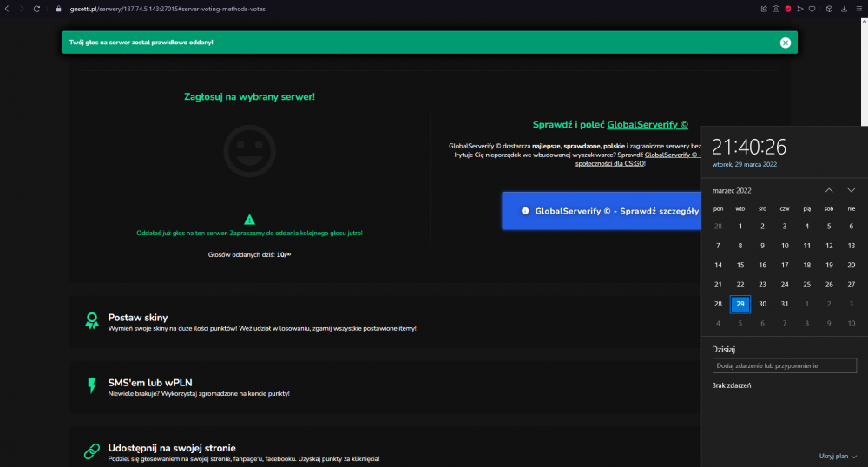
Task: Collapse the agenda with 'Ukryj plan'
Action: 838,456
